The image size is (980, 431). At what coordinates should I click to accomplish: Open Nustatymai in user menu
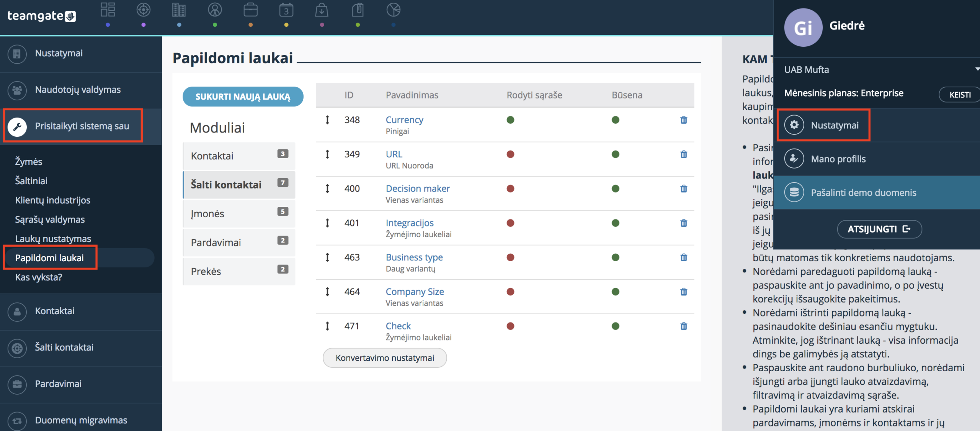click(x=877, y=125)
